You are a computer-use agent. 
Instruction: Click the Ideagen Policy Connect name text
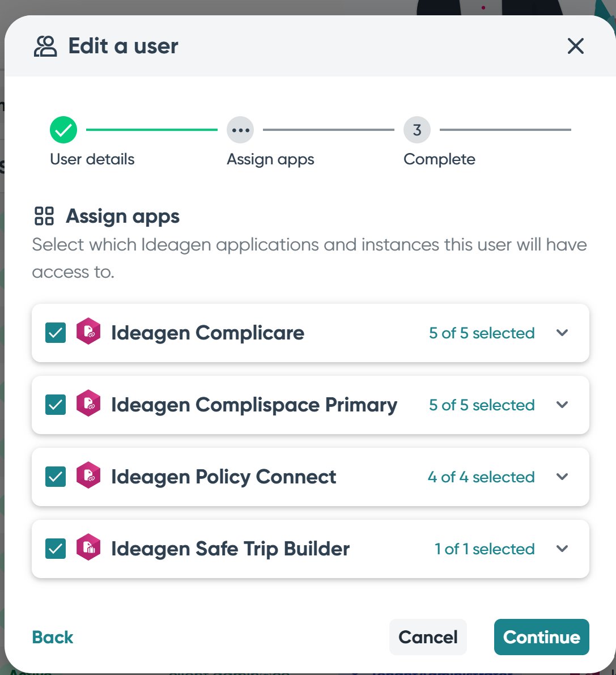click(x=223, y=477)
